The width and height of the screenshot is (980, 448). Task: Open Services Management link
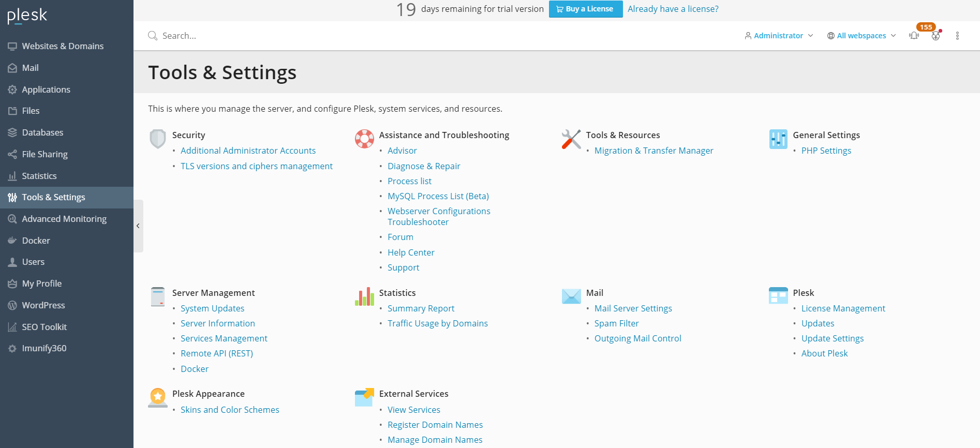click(x=224, y=338)
